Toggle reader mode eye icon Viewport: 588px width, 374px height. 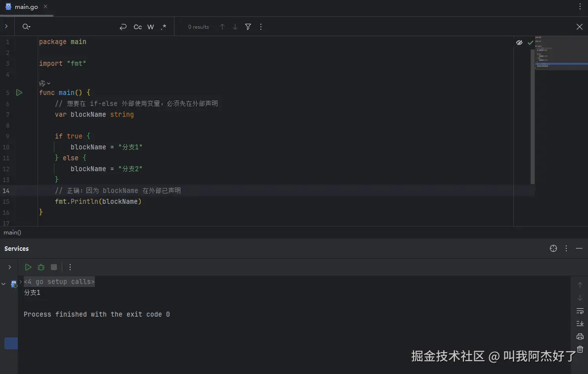[x=519, y=43]
